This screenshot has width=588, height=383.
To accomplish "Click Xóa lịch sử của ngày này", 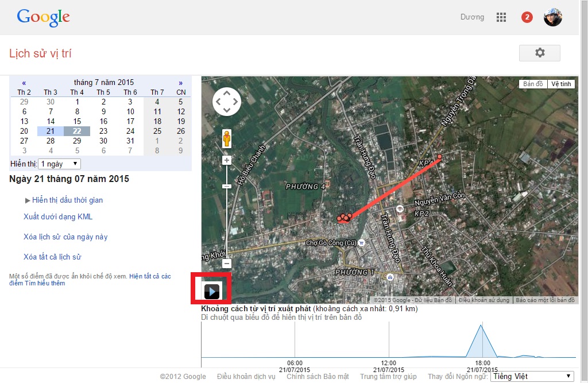I will click(65, 237).
